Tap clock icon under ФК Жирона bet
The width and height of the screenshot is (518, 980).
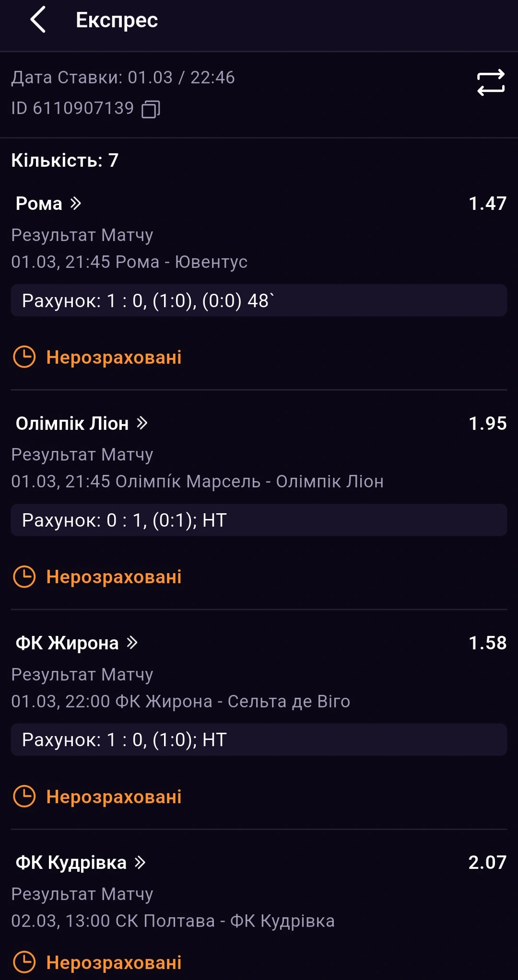(x=24, y=796)
